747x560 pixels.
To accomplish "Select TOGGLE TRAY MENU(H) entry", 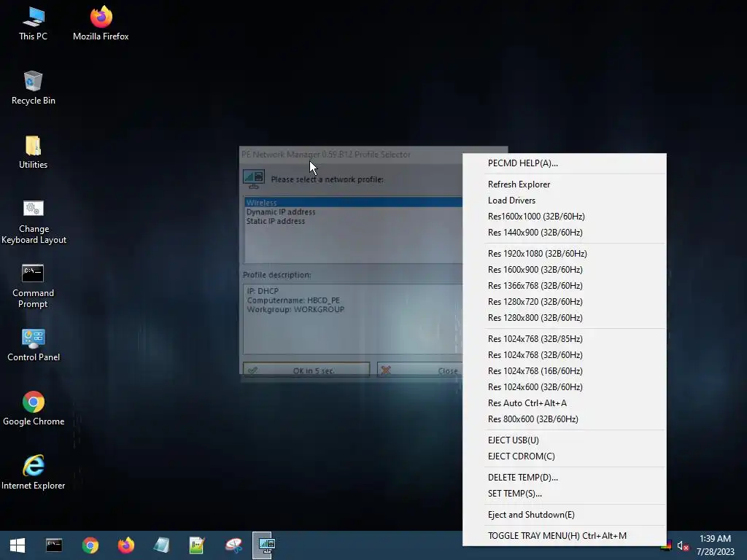I will 565,536.
